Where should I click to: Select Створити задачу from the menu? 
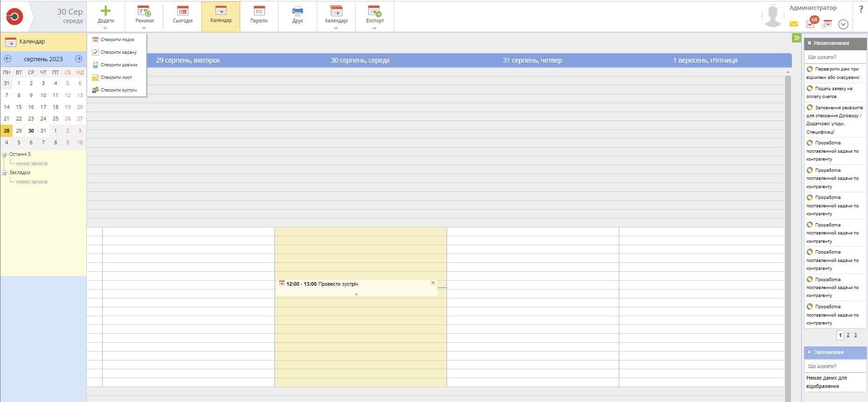tap(118, 52)
